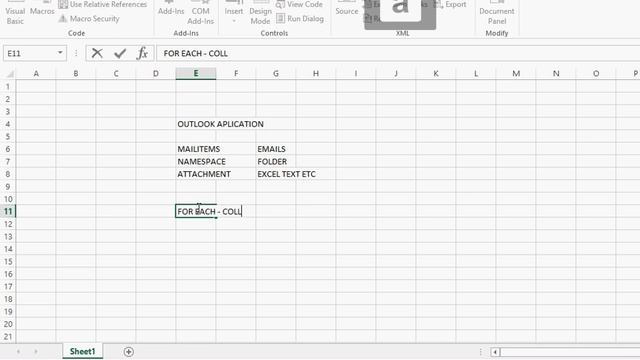
Task: Select row 11 header
Action: point(8,211)
